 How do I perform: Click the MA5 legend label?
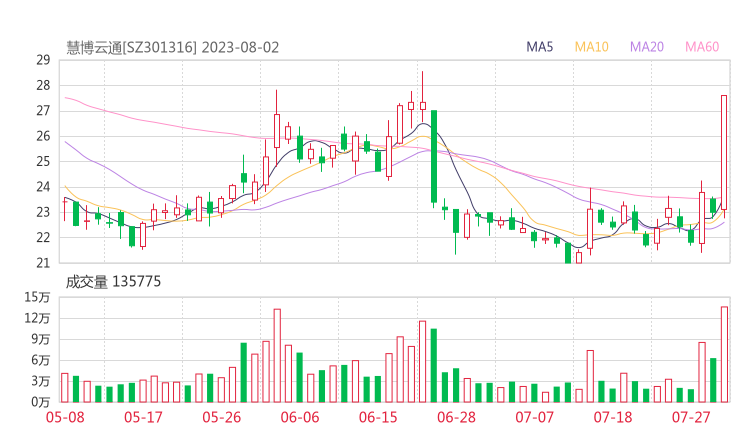tap(539, 47)
